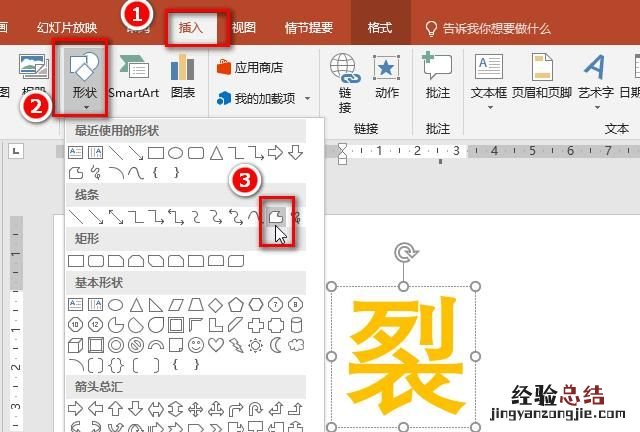Open the 应用商店 store

250,67
